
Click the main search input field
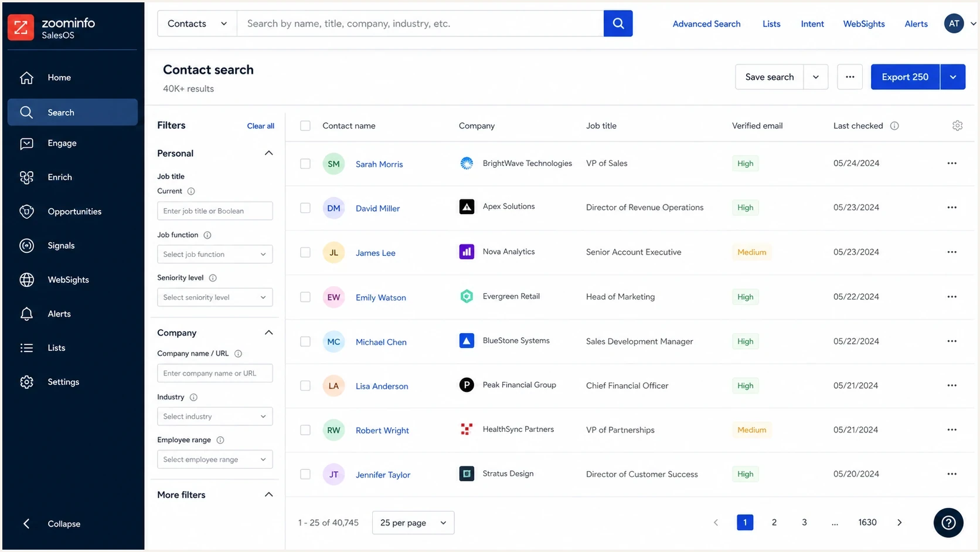pos(420,23)
